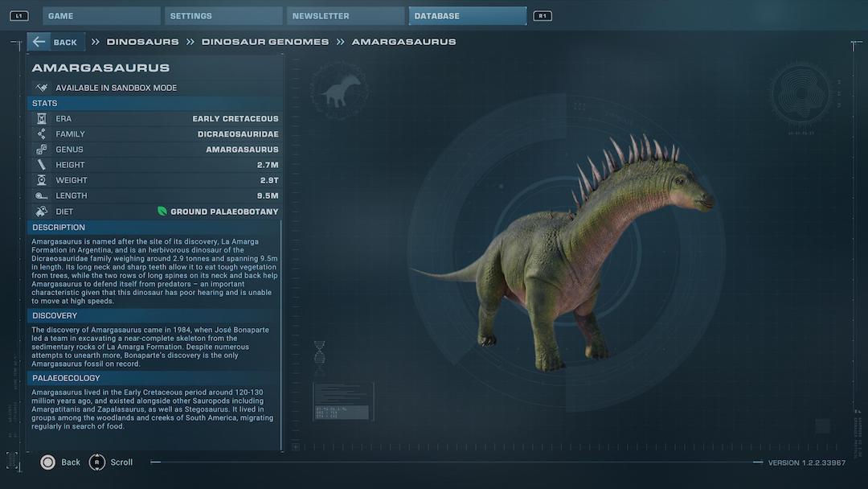The width and height of the screenshot is (868, 489).
Task: Click the Amargasaurus breadcrumb
Action: pos(404,42)
